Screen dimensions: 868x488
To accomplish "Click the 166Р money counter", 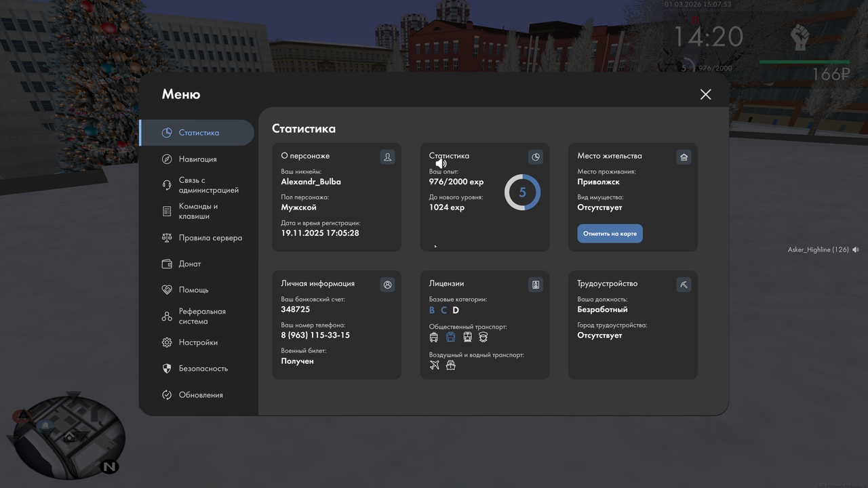I will 831,75.
